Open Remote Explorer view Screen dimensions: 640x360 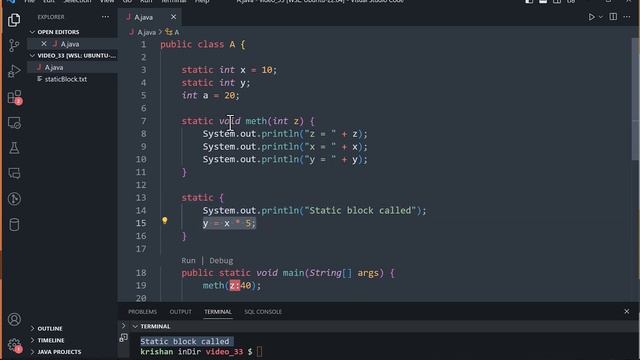14,122
